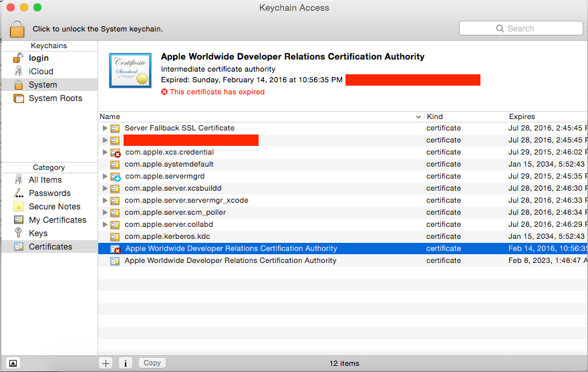The height and width of the screenshot is (372, 588).
Task: Click the Server Fallback SSL Certificate icon
Action: [x=115, y=128]
